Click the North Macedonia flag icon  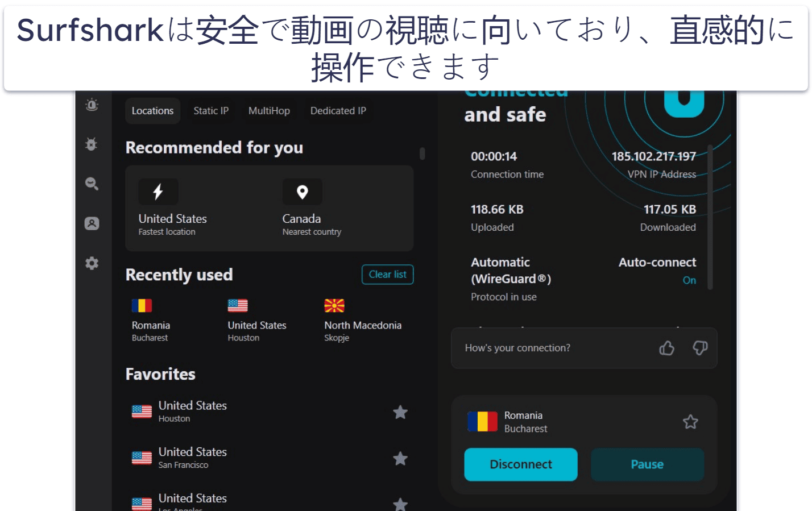point(334,306)
